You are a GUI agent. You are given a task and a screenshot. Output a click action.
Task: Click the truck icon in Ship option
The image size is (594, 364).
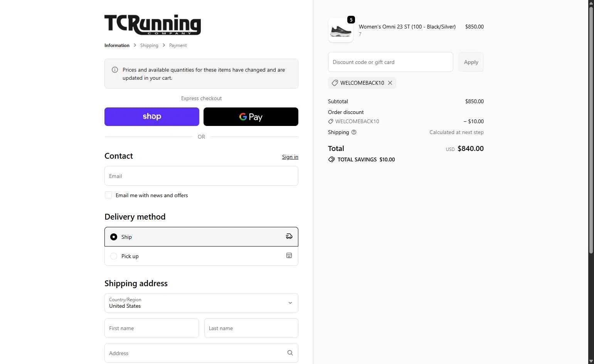(289, 237)
